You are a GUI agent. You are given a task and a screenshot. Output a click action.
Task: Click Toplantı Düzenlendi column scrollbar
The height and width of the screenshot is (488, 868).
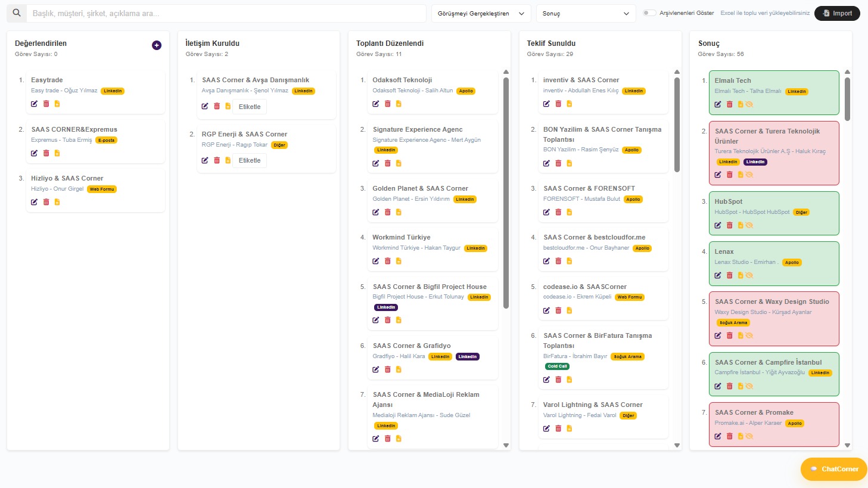(x=506, y=193)
